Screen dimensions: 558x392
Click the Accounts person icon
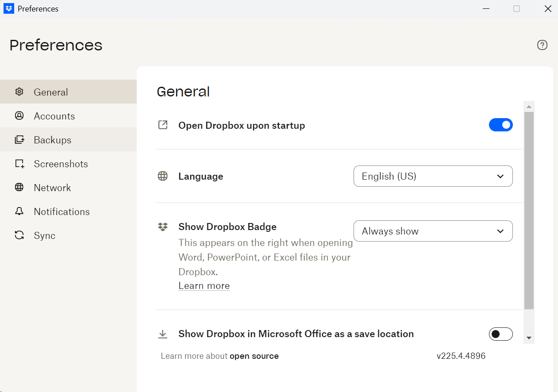19,116
